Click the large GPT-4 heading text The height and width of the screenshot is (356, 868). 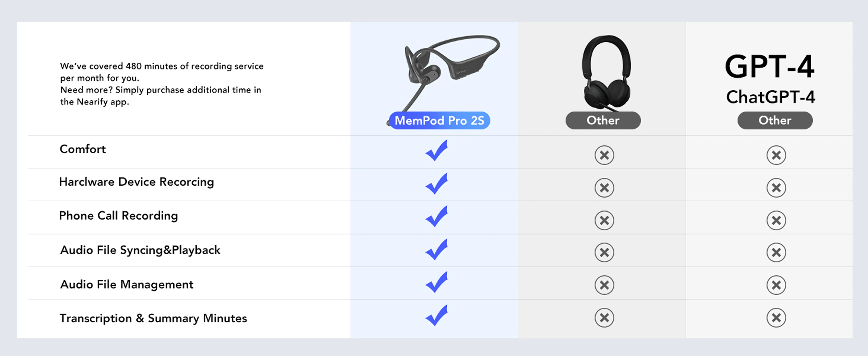click(x=770, y=66)
